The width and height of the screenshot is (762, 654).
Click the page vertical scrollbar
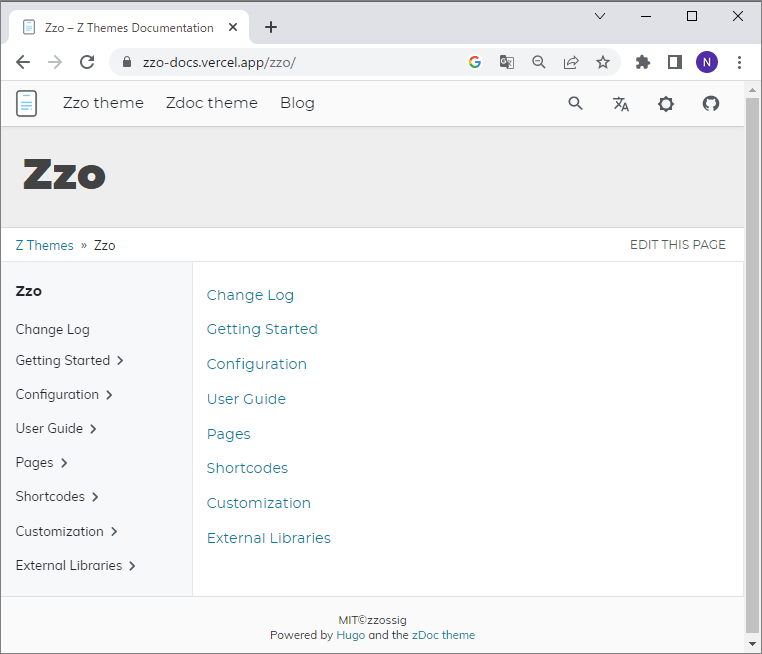(x=752, y=360)
